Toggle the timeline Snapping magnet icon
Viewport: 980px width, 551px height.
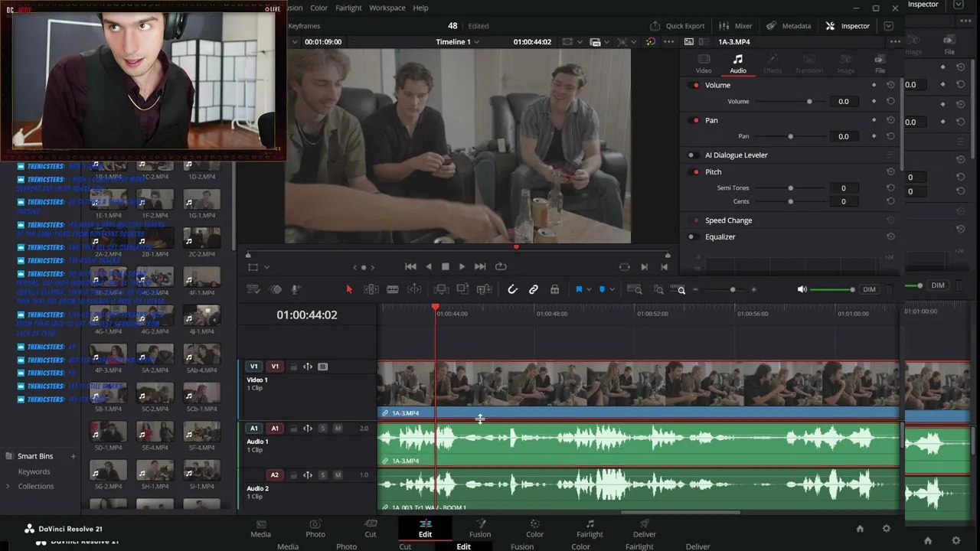512,289
